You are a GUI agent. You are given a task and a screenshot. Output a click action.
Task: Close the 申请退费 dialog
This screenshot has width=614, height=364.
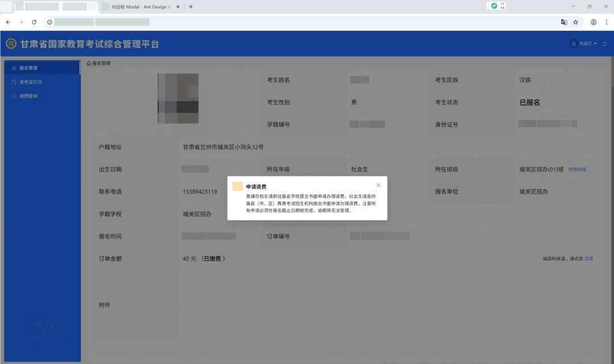(x=378, y=185)
